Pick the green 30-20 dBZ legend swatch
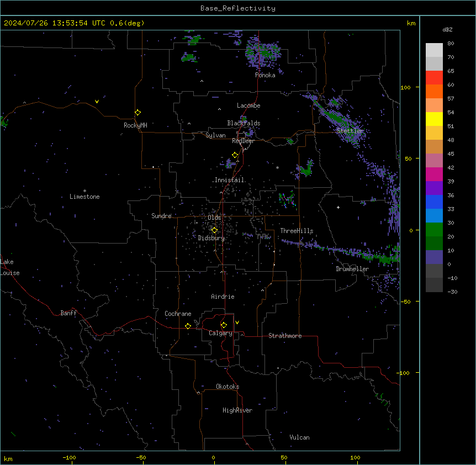476x465 pixels. tap(434, 230)
